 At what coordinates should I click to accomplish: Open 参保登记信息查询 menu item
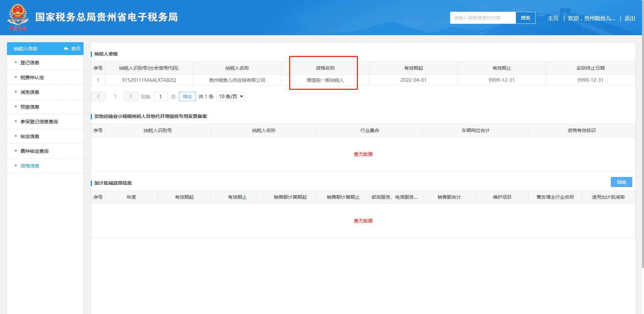click(x=39, y=122)
